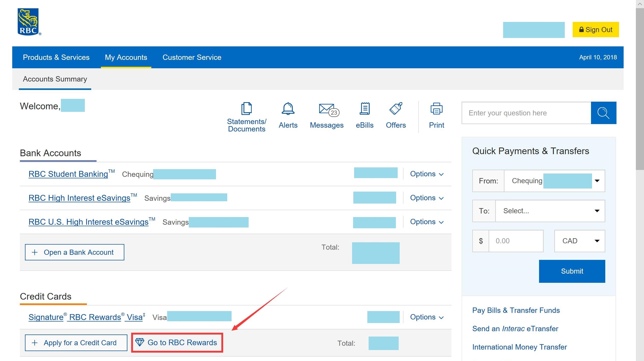Click the Submit transfer button
Screen dimensions: 644x361
pyautogui.click(x=572, y=271)
